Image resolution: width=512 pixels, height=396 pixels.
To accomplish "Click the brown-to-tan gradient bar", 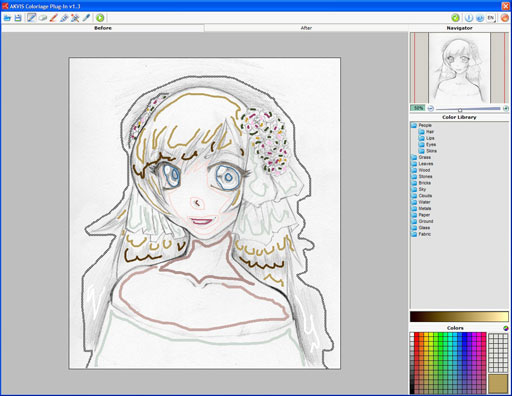I will [459, 316].
